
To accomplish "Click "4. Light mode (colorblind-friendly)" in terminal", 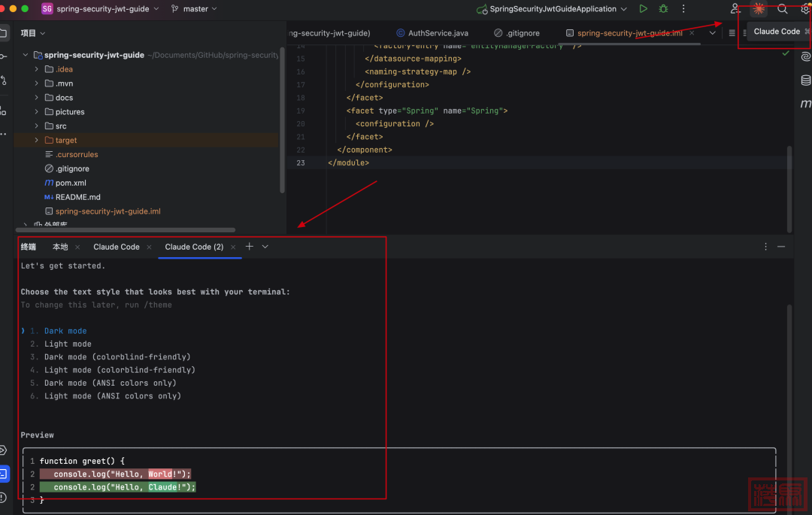I will (112, 370).
